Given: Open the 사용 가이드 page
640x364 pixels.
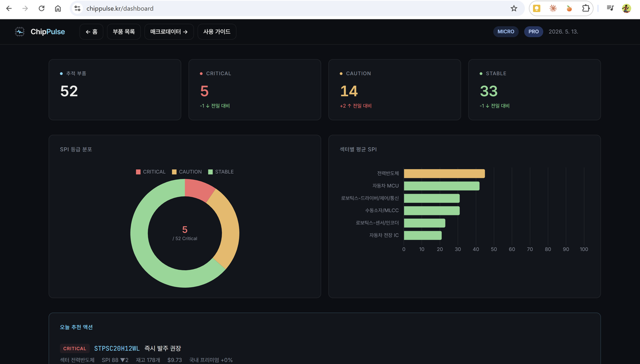Looking at the screenshot, I should pyautogui.click(x=217, y=32).
